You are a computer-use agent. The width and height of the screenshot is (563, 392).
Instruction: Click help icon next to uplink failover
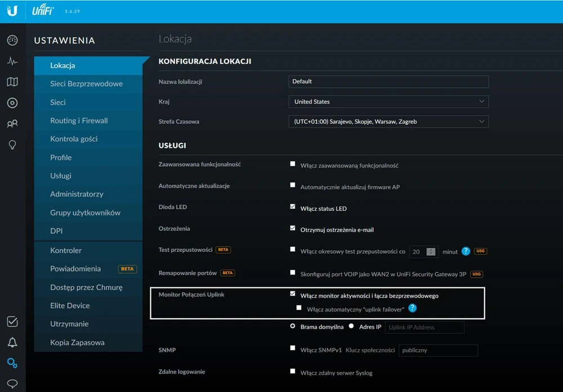[413, 308]
